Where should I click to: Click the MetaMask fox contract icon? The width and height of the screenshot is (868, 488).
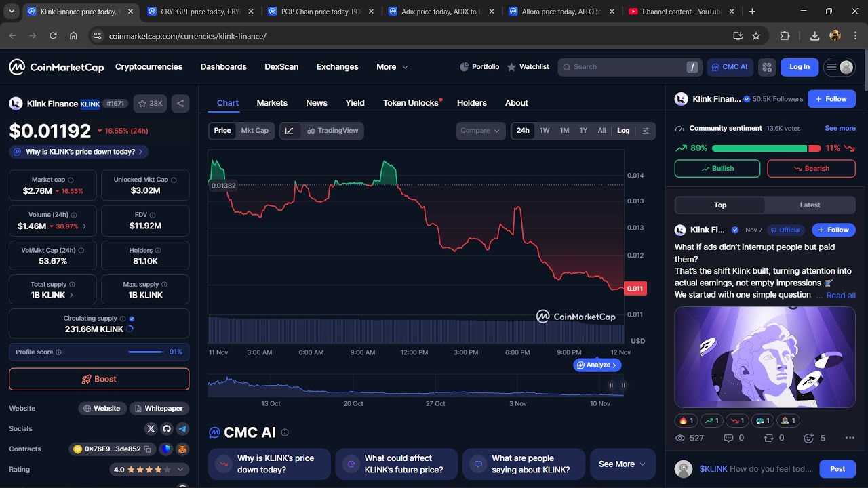point(182,449)
